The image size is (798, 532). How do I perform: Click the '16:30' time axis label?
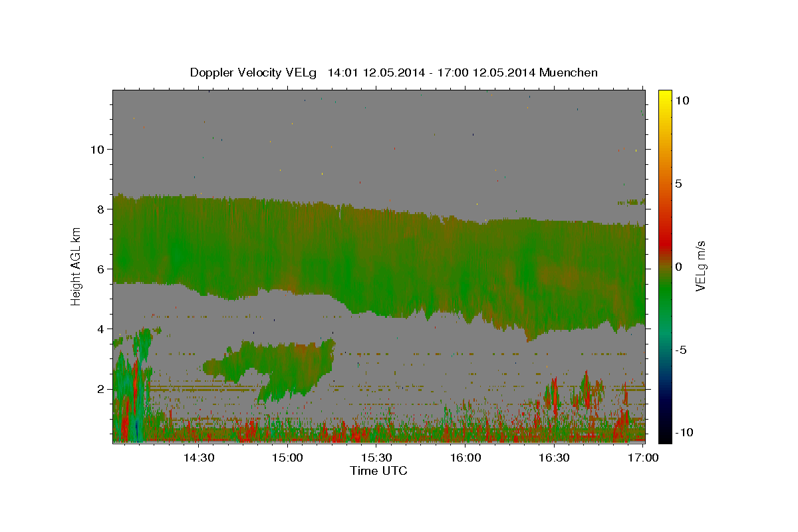(x=555, y=458)
